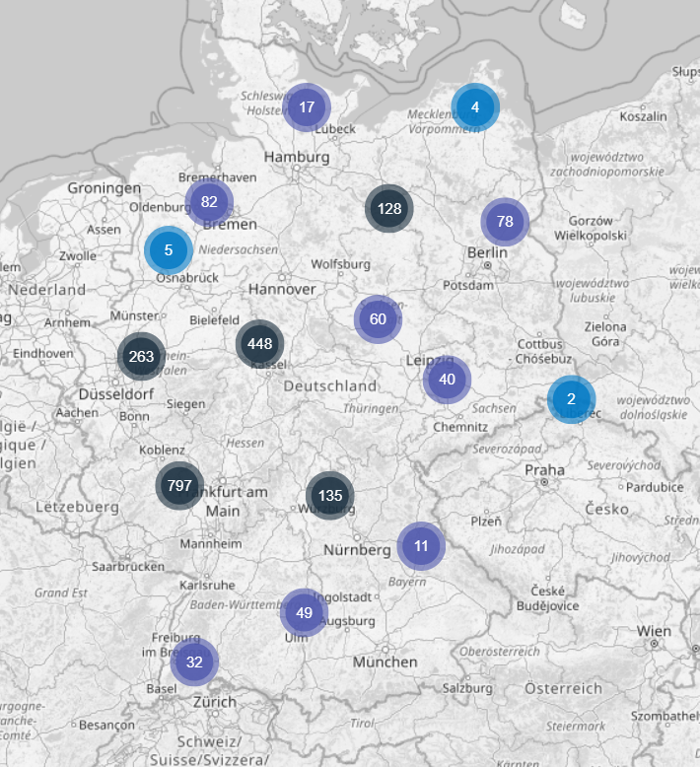Click the Potsdam city label
The image size is (700, 767).
tap(468, 285)
